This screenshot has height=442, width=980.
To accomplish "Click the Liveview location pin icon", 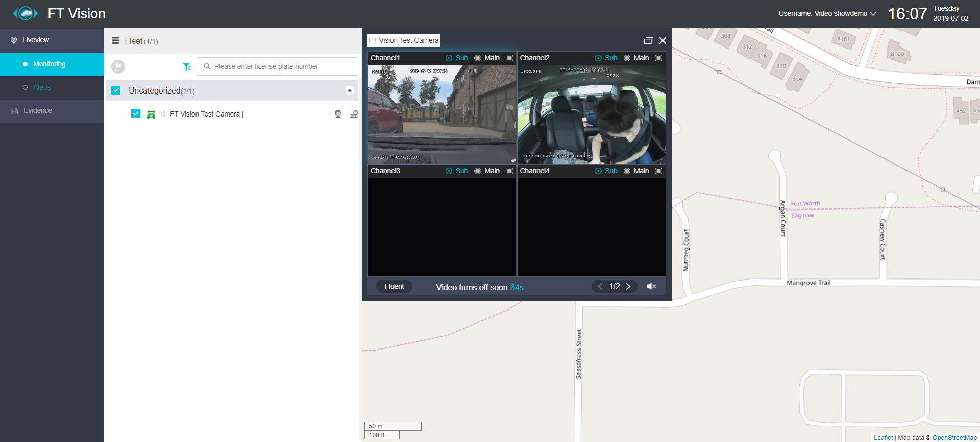I will [14, 40].
